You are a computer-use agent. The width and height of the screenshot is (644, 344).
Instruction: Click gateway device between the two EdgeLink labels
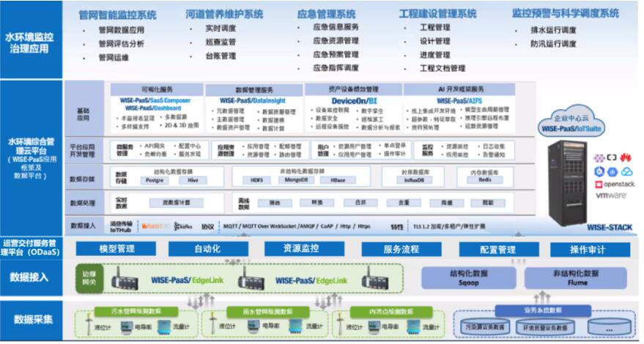(251, 279)
